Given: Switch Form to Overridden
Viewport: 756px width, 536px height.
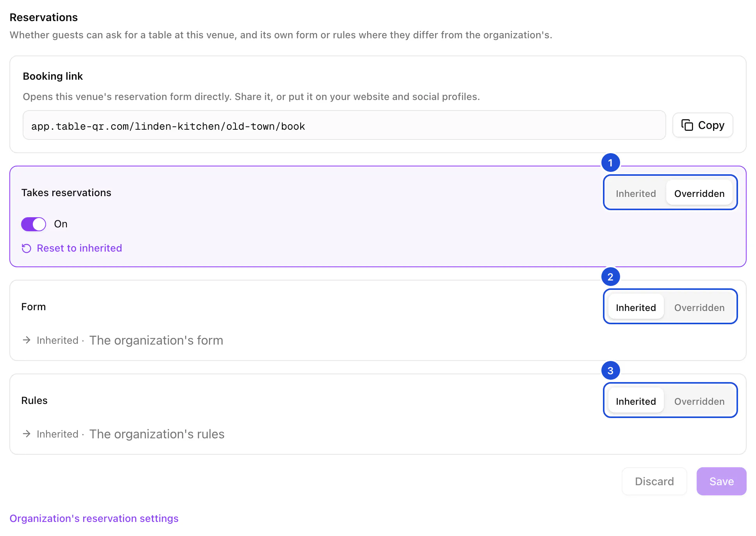Looking at the screenshot, I should pos(699,307).
